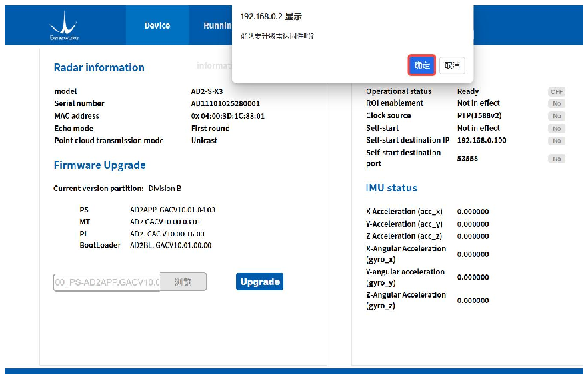The width and height of the screenshot is (588, 379).
Task: Open the Device tab
Action: pyautogui.click(x=157, y=25)
